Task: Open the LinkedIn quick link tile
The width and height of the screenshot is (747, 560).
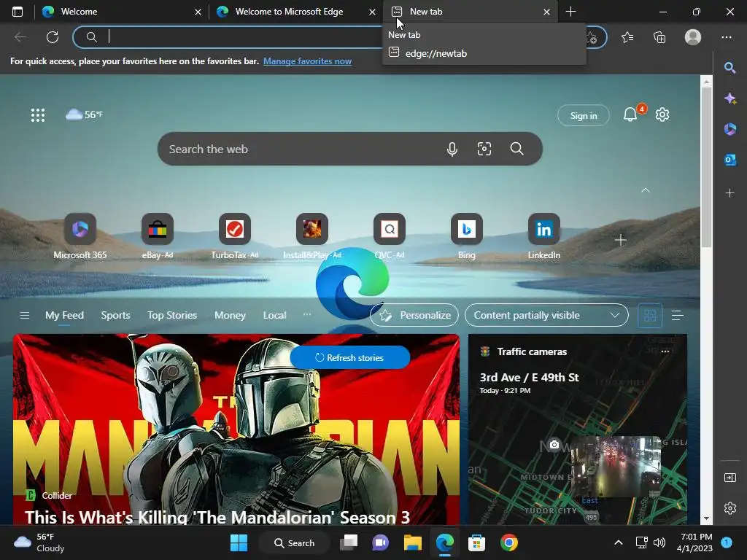Action: 544,237
